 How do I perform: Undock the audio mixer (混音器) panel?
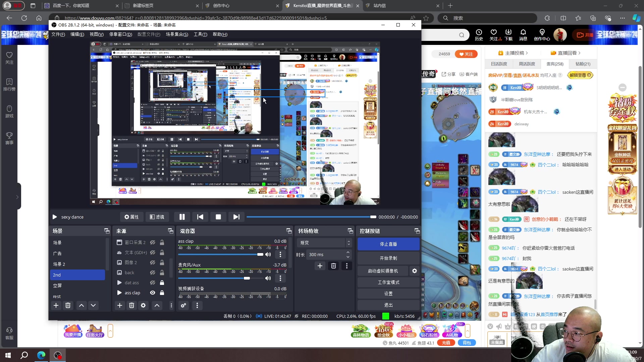289,231
